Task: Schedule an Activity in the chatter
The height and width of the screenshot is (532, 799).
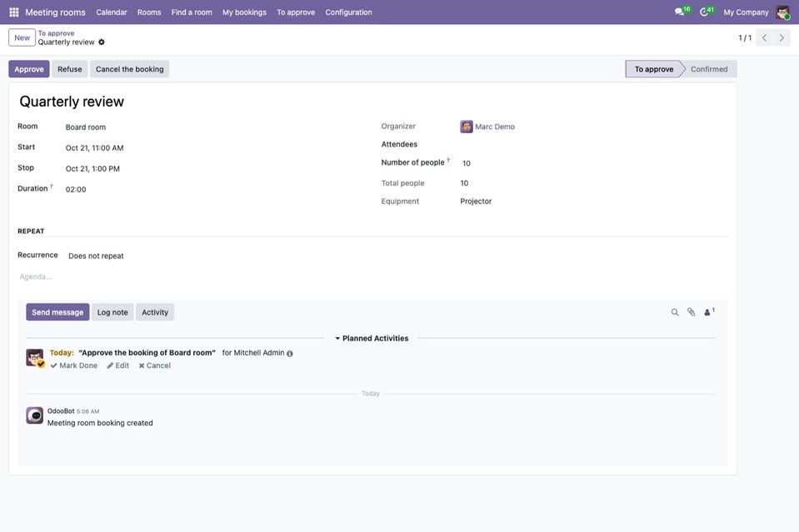Action: pos(155,312)
